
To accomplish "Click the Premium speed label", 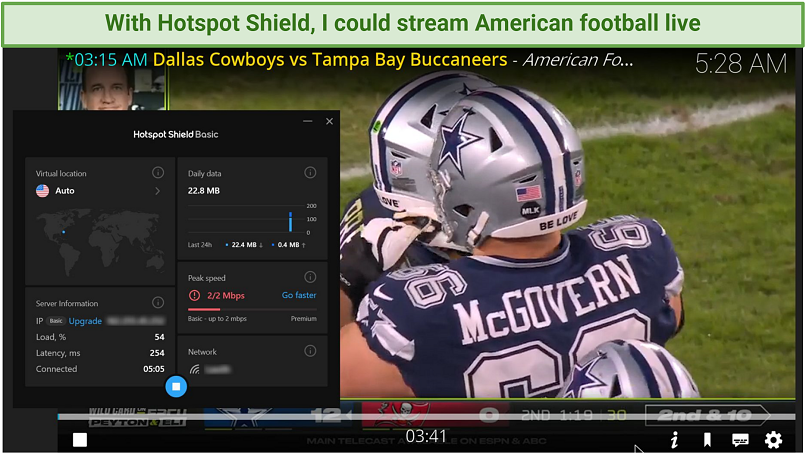I will [303, 319].
